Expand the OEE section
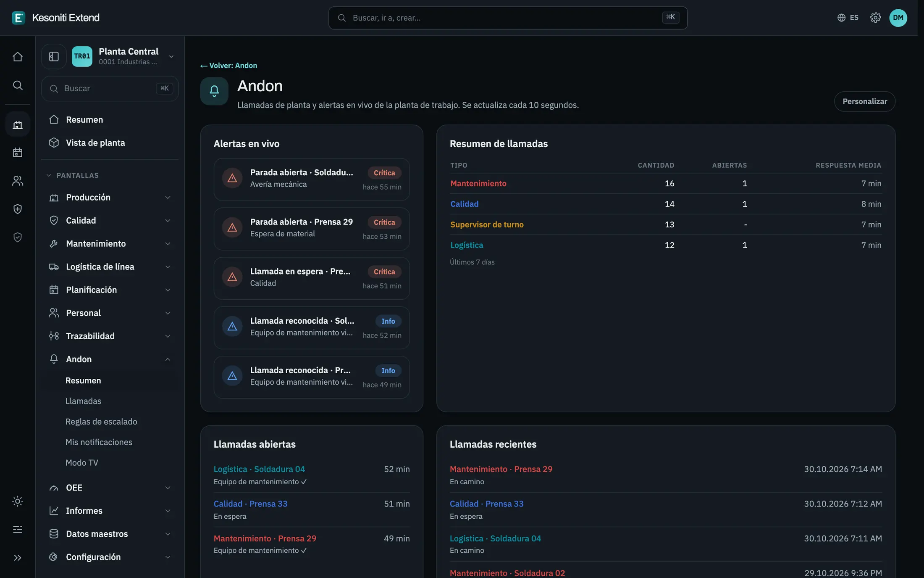The width and height of the screenshot is (924, 578). [x=110, y=488]
